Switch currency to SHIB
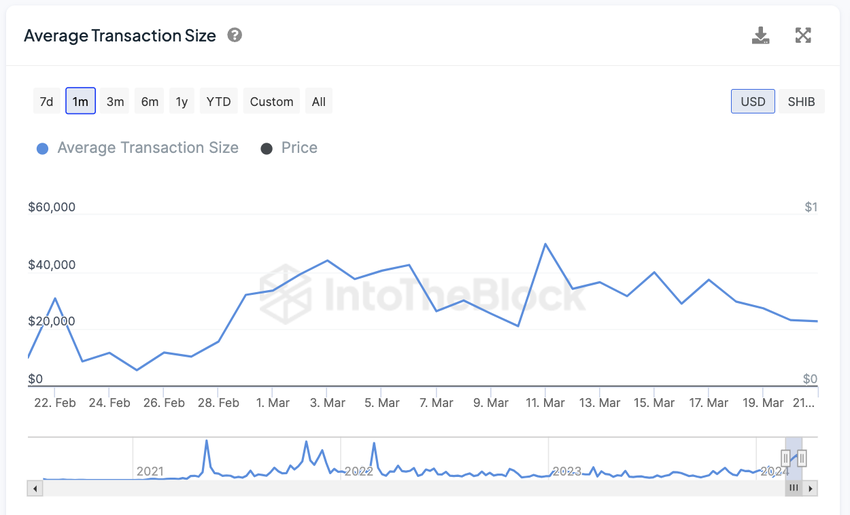Screen dimensions: 850x515 (x=801, y=101)
